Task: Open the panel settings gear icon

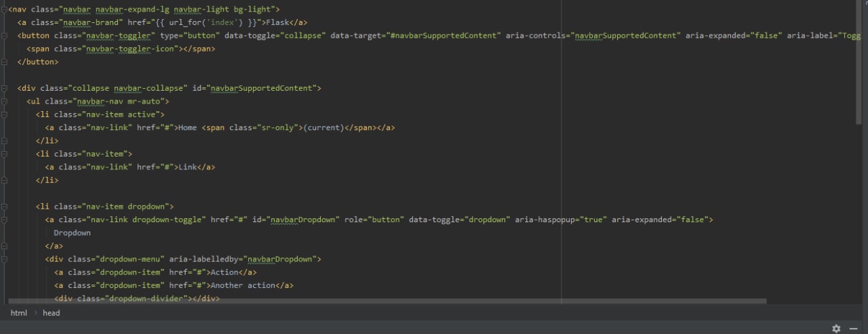Action: (836, 329)
